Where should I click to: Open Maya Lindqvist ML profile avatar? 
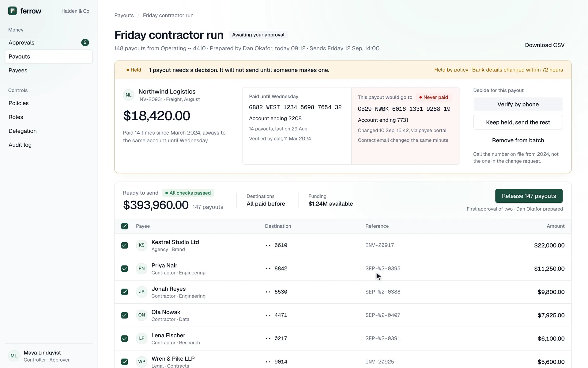[x=14, y=356]
